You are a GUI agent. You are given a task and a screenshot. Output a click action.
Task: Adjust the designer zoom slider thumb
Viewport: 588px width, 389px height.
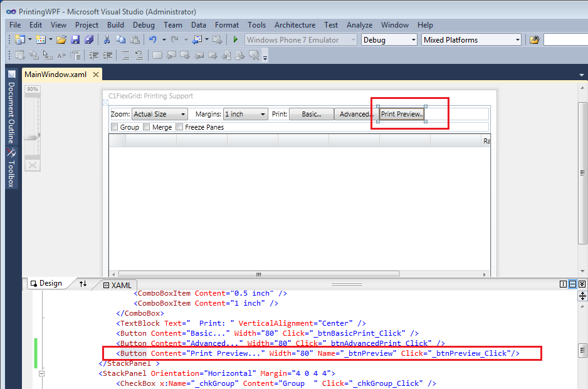click(32, 137)
